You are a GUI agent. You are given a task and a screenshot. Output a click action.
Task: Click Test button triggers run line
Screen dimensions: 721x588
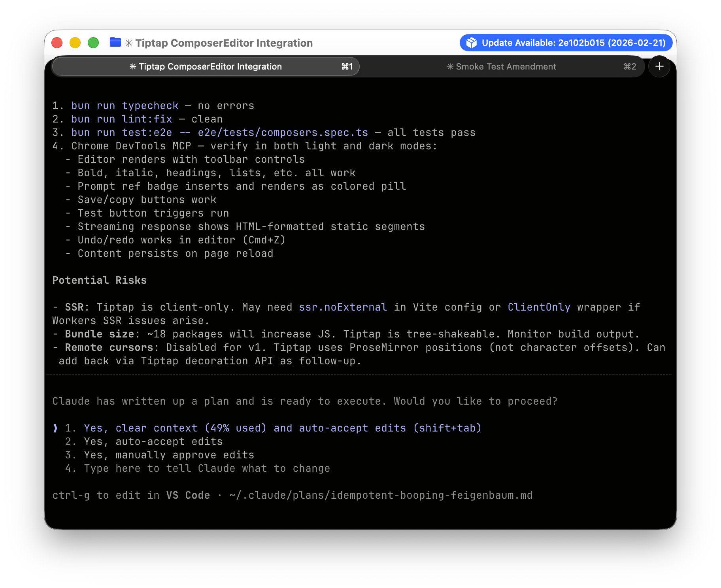[x=147, y=213]
